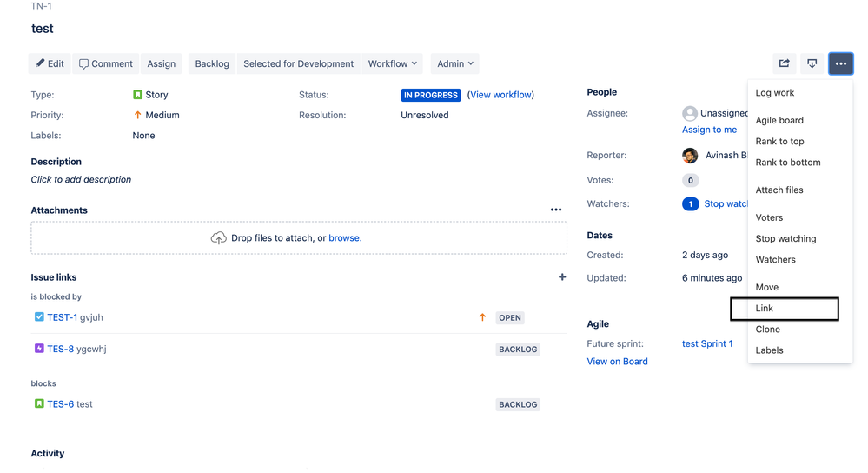The width and height of the screenshot is (868, 473).
Task: Click the issue title test
Action: (42, 29)
